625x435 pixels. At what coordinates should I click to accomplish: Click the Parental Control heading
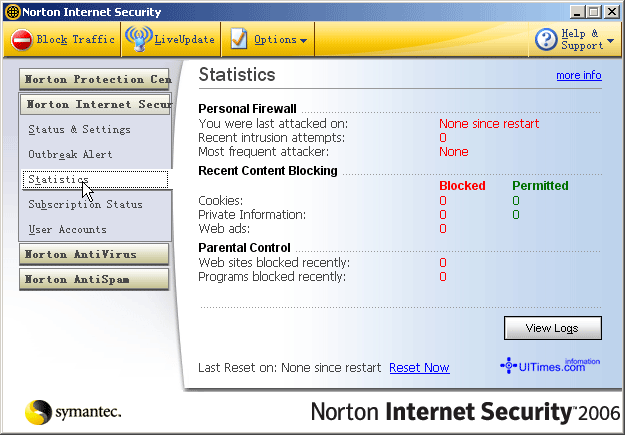244,248
